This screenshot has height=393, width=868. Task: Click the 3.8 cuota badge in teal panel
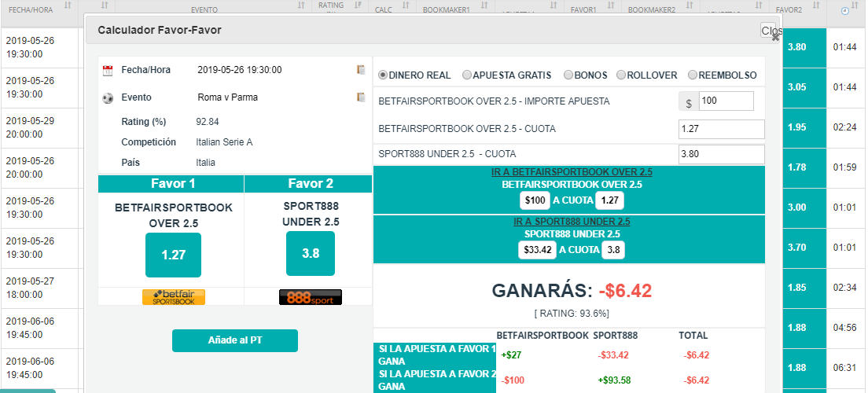[x=613, y=250]
